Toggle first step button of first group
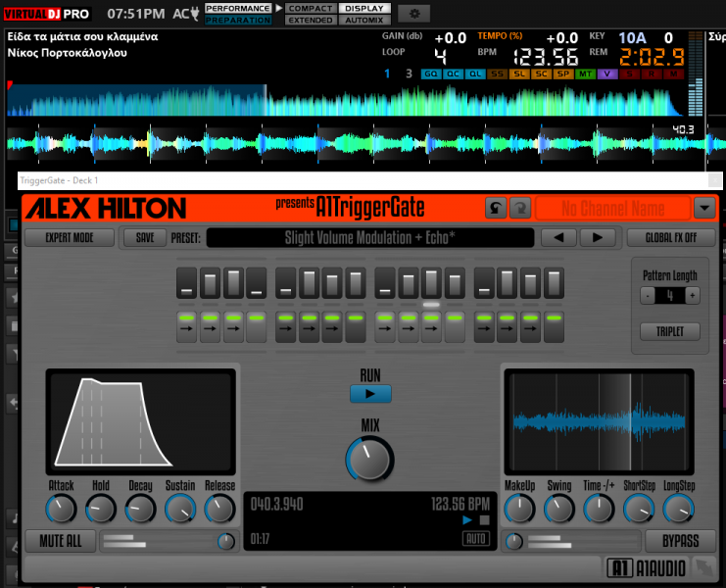This screenshot has height=588, width=726. (x=186, y=327)
